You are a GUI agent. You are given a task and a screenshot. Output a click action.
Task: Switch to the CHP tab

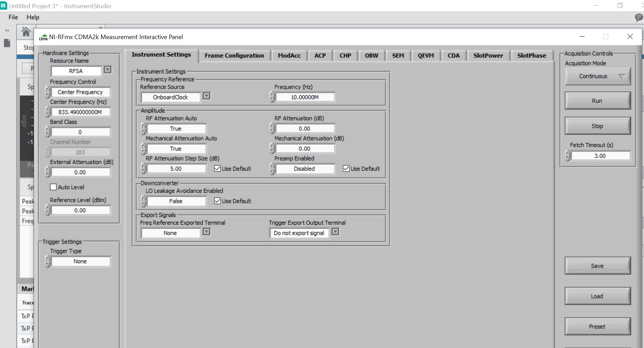(346, 56)
